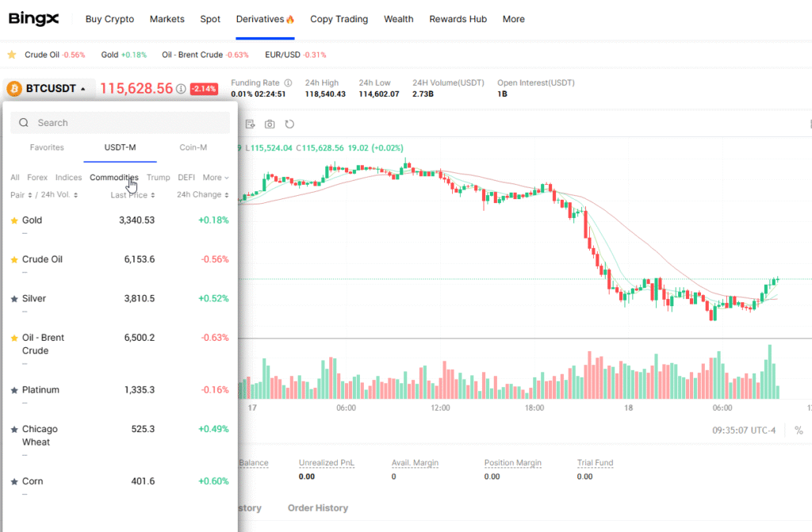Click the Bitcoin coin icon beside BTCUSDT
The image size is (812, 532).
pyautogui.click(x=14, y=89)
